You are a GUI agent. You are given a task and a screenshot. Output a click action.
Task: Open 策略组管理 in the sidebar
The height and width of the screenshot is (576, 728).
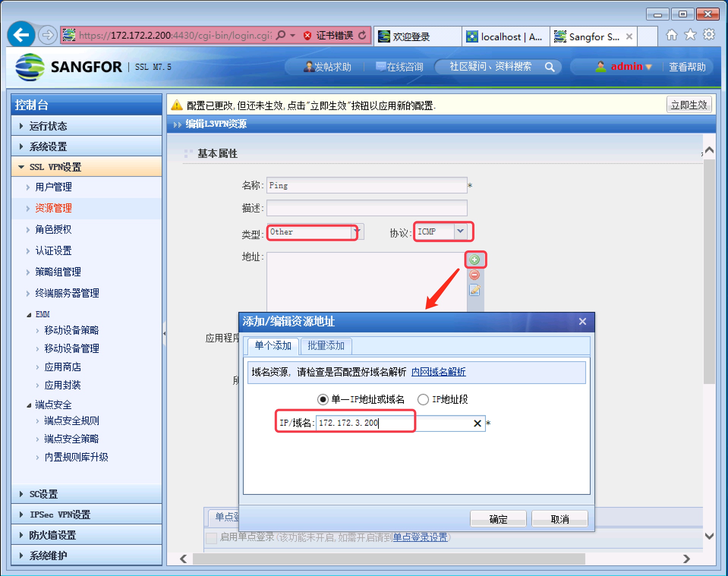[x=58, y=272]
